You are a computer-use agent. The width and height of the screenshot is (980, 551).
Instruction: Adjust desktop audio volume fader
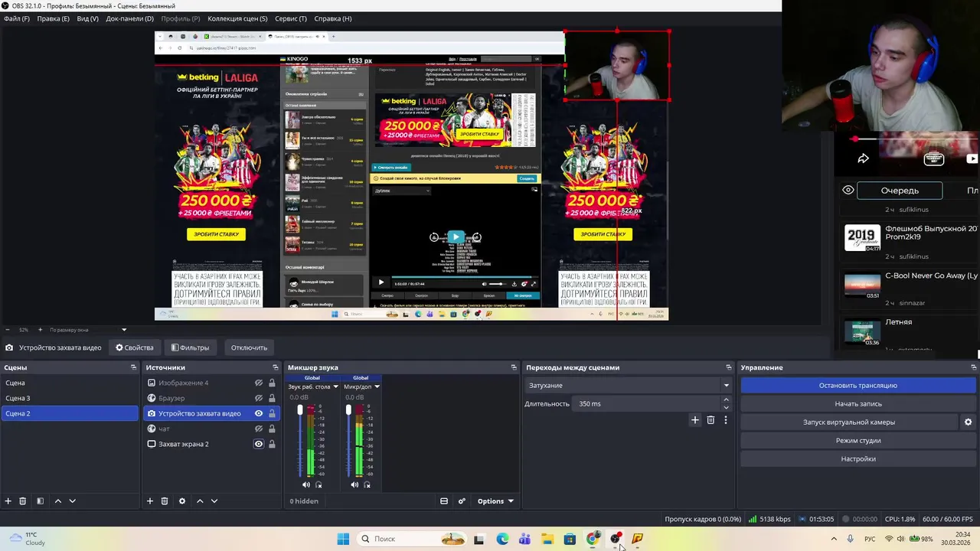click(x=300, y=411)
